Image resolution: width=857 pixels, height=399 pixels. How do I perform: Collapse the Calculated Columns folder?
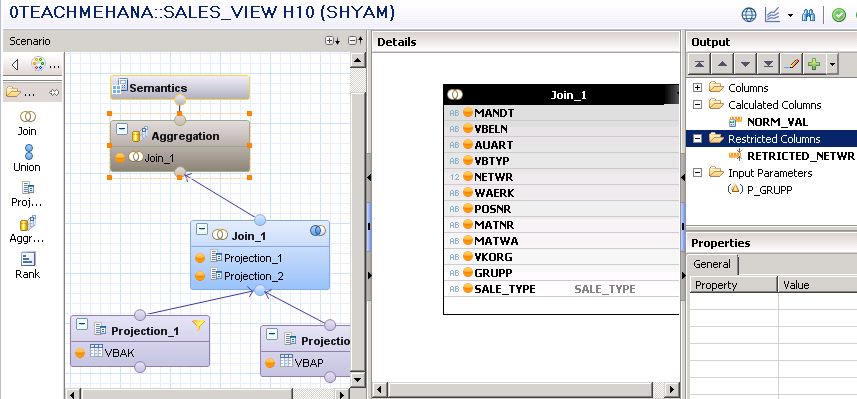click(697, 104)
